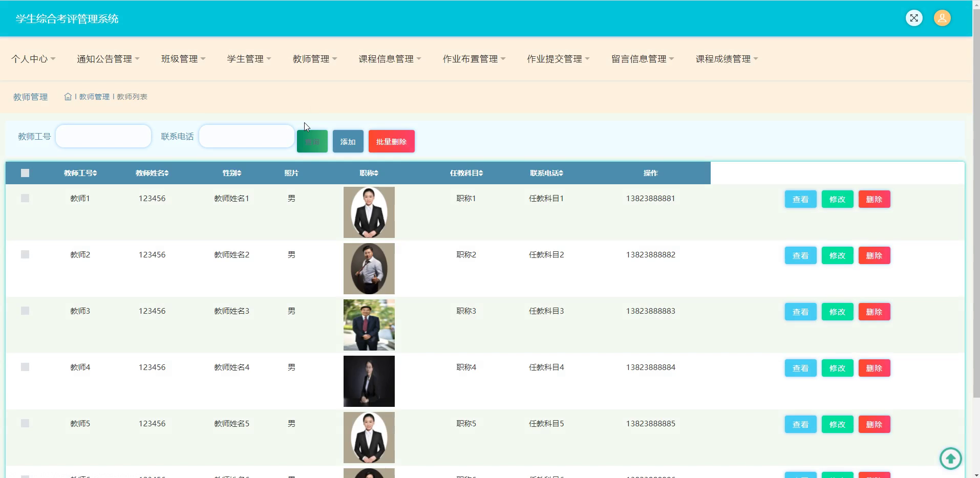Click the 学生综合考评管理系统 title

tap(67, 19)
